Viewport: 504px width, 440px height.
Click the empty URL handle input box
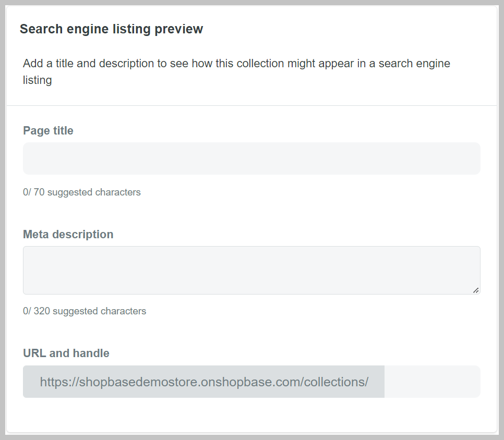(x=432, y=382)
